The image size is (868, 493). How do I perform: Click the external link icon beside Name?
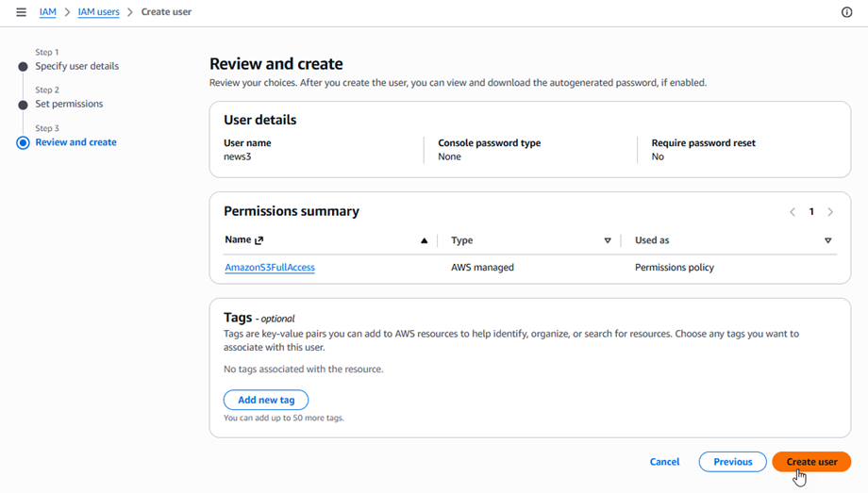pos(259,240)
